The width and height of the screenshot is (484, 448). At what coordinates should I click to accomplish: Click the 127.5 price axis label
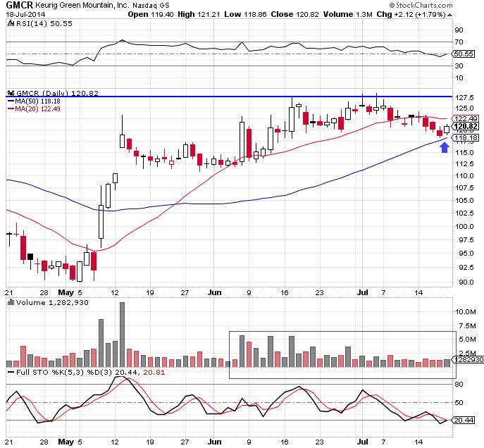click(464, 98)
